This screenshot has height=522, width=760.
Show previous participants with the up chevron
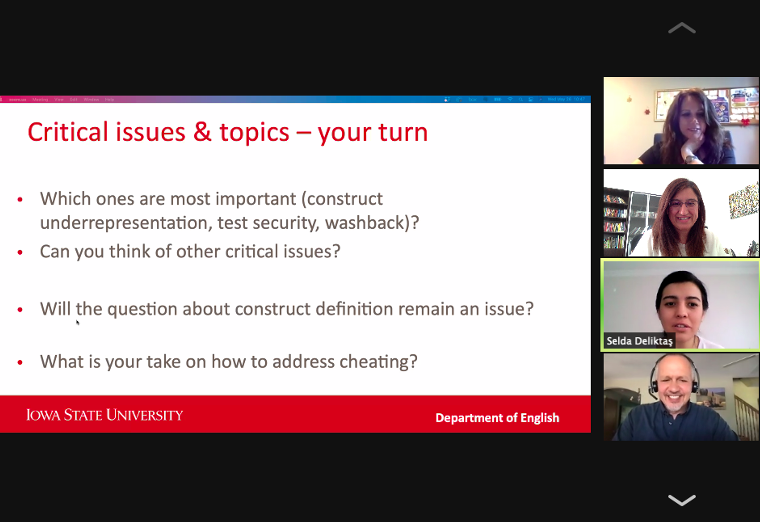point(681,28)
